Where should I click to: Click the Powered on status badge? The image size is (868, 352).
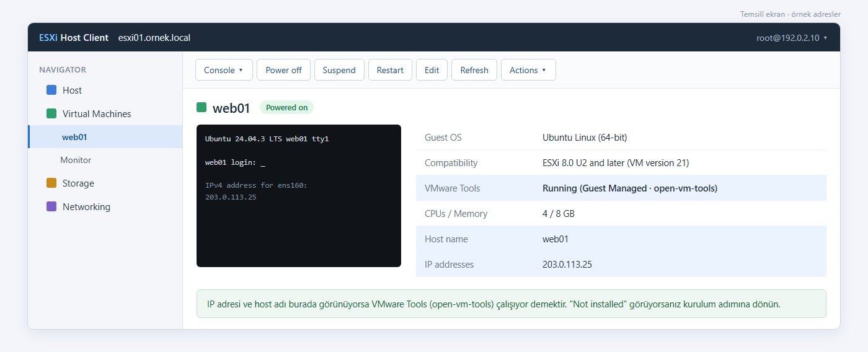coord(286,107)
